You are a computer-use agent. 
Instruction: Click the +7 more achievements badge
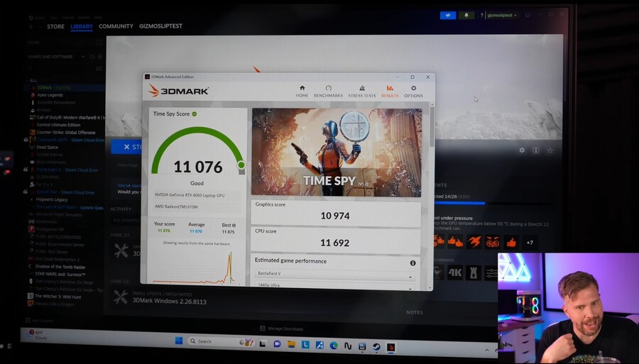[530, 243]
